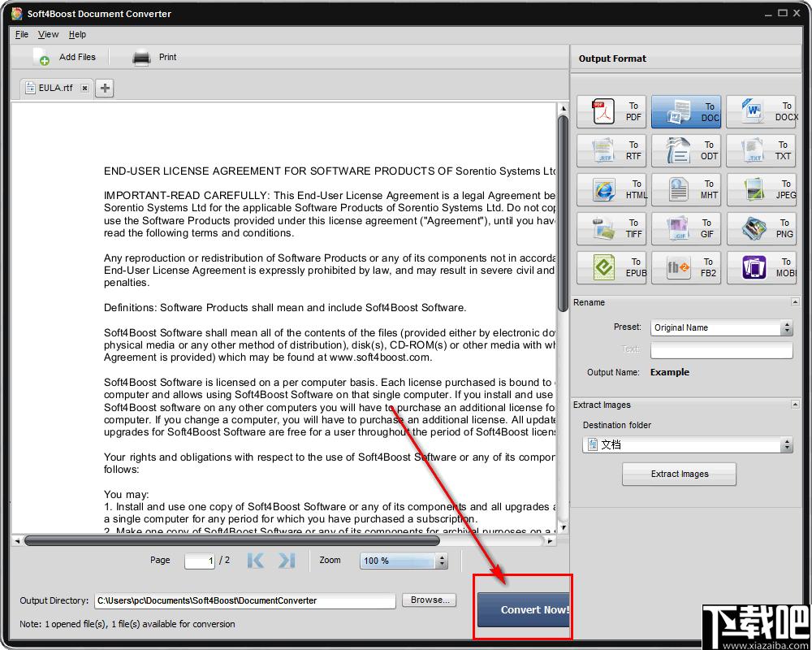Choose the To DOC output format
This screenshot has height=650, width=812.
tap(686, 111)
